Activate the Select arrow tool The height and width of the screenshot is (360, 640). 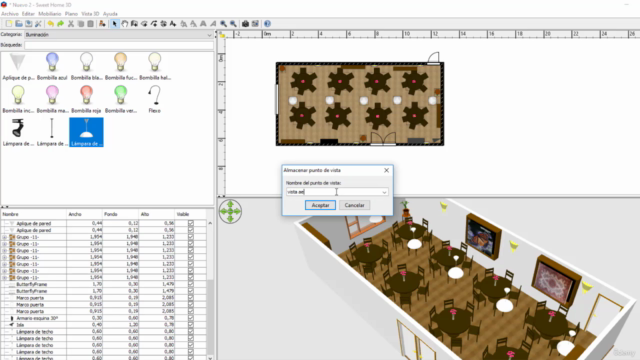115,24
